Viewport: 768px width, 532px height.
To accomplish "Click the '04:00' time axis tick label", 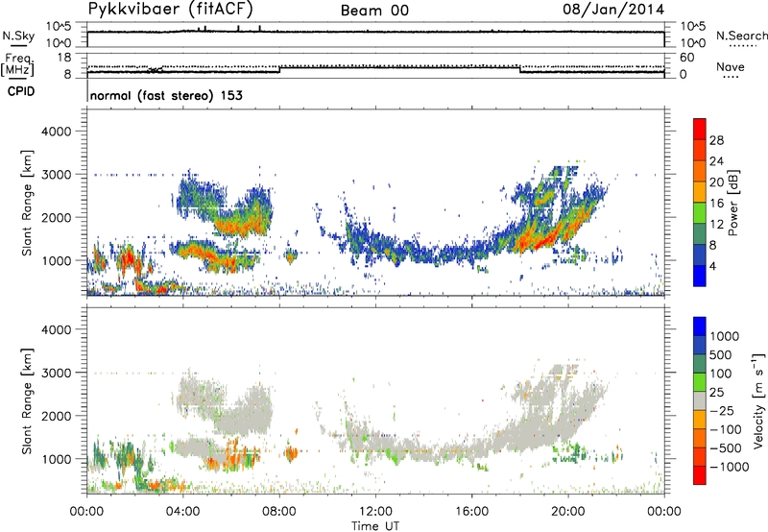I will 182,512.
